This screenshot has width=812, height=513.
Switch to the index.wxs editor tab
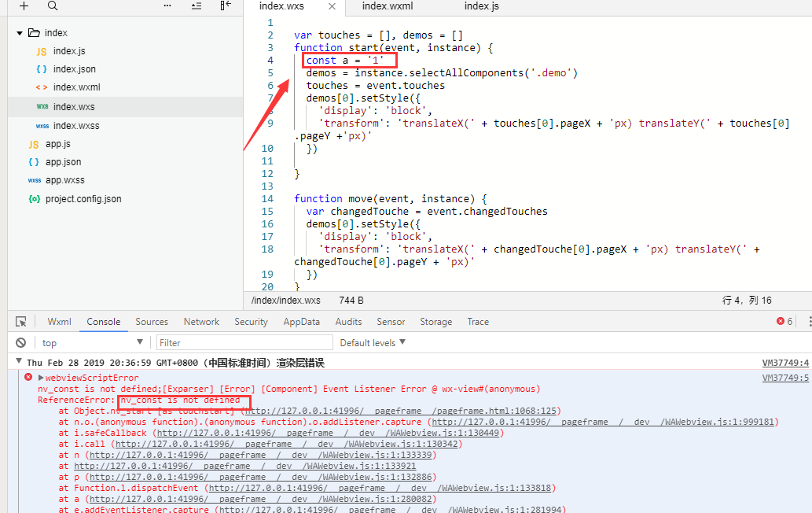(x=281, y=6)
